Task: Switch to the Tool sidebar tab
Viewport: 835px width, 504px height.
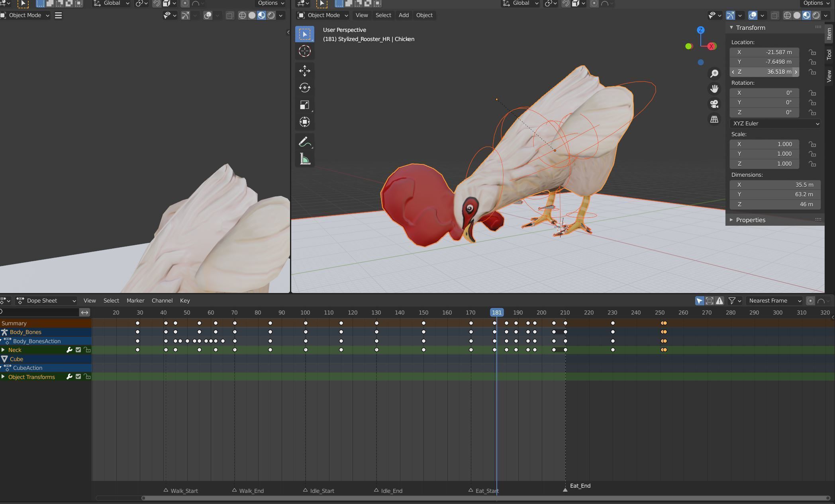Action: coord(829,55)
